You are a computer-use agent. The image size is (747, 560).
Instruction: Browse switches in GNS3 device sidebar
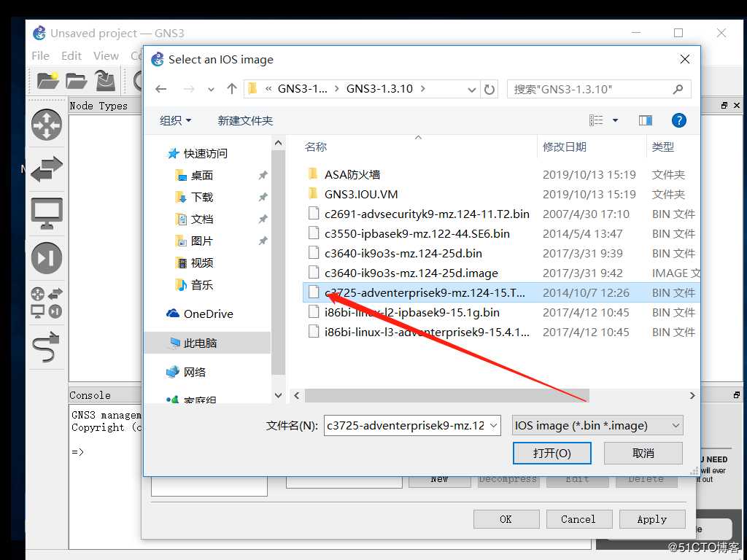click(x=47, y=169)
